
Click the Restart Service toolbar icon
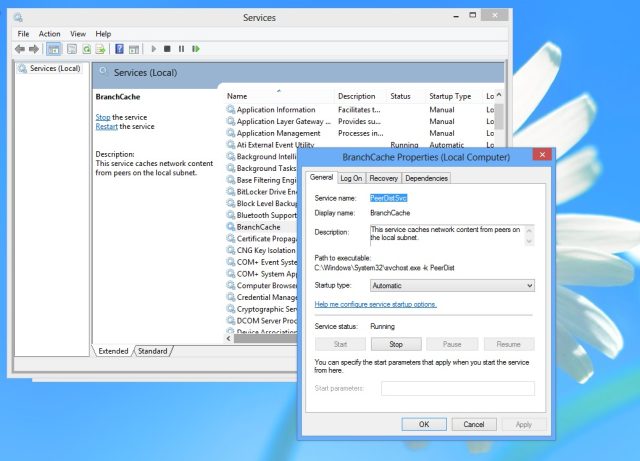196,49
